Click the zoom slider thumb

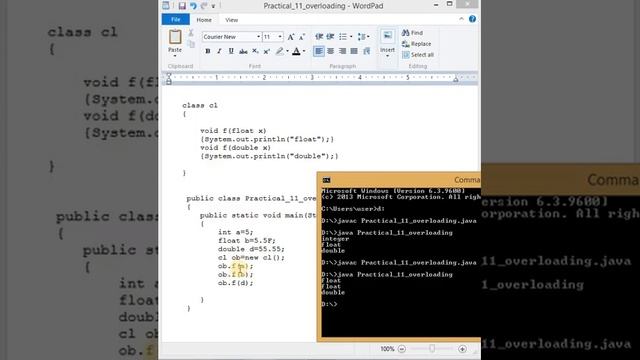tap(432, 349)
